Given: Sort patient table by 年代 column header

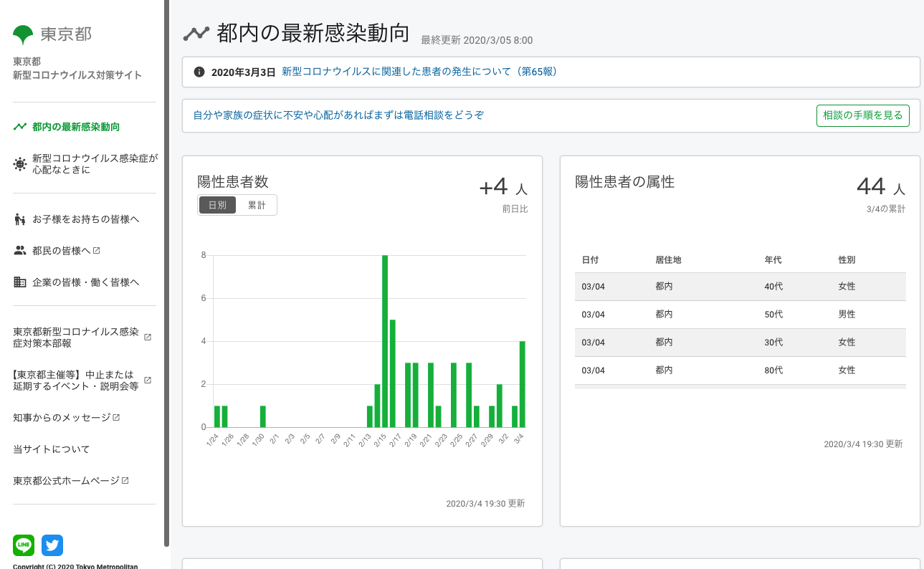Looking at the screenshot, I should pos(773,259).
